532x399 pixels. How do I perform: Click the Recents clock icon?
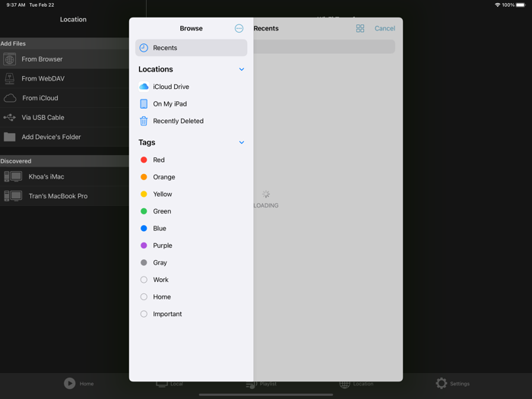144,48
